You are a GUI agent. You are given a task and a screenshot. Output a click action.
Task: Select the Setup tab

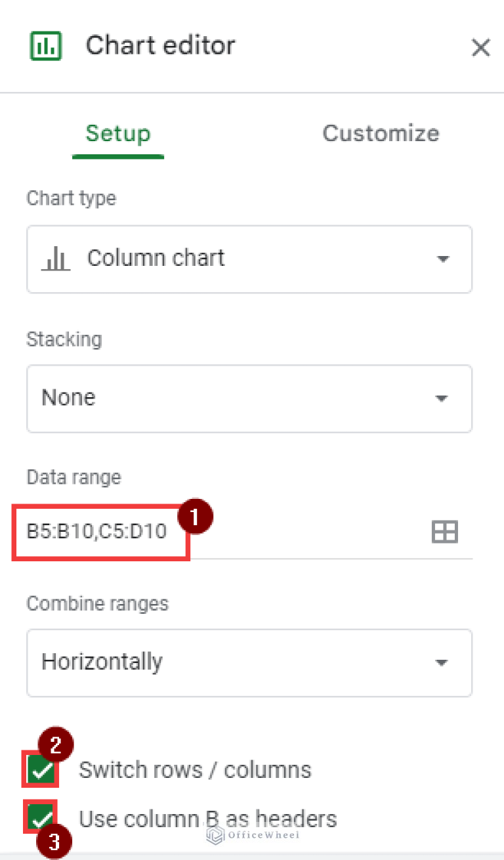pyautogui.click(x=118, y=133)
